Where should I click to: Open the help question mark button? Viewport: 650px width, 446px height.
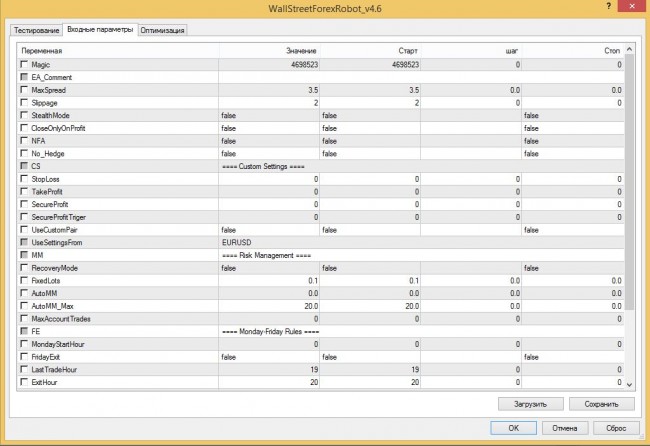[x=609, y=6]
